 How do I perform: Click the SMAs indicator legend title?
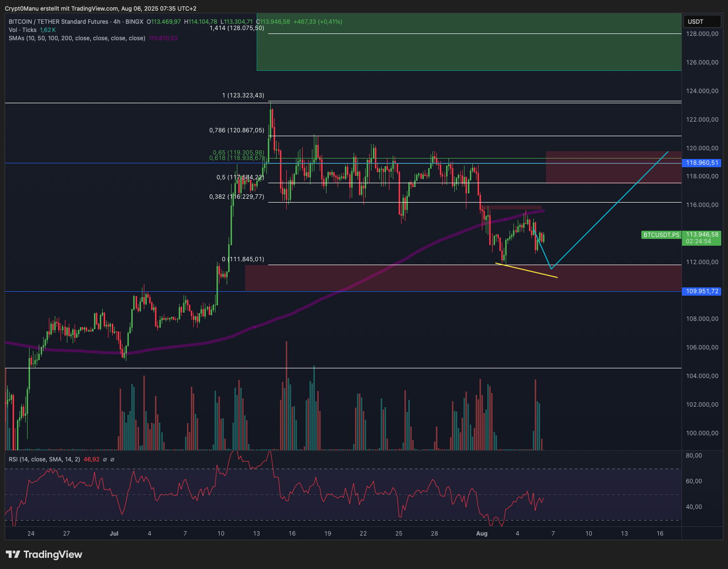(77, 38)
